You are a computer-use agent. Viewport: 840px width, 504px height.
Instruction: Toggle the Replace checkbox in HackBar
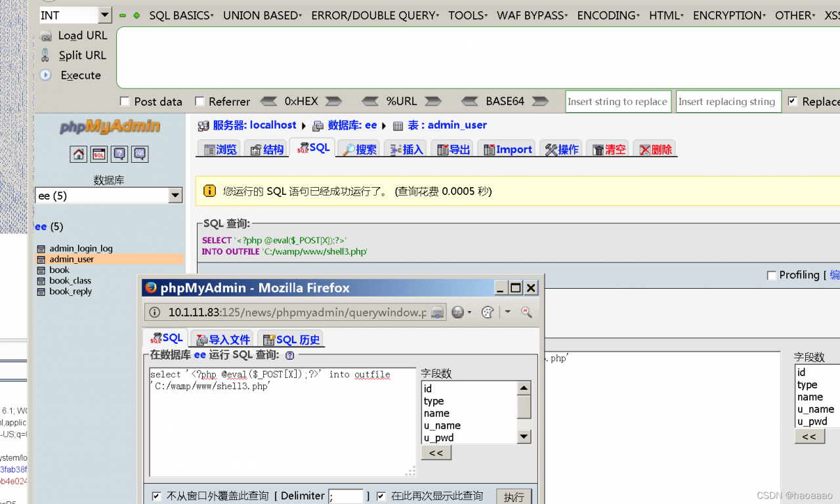[x=792, y=101]
